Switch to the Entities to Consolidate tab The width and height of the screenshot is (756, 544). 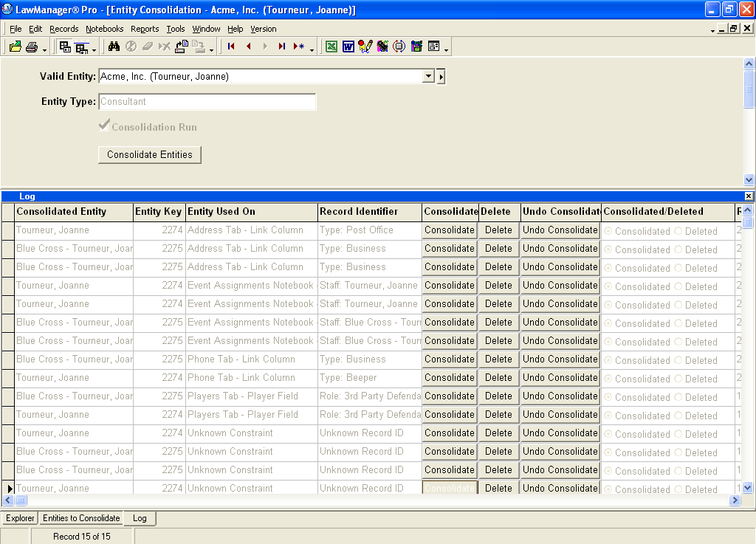81,518
